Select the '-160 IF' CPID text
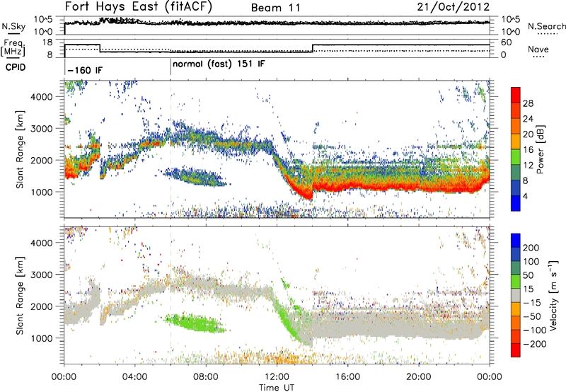This screenshot has width=566, height=392. (85, 70)
